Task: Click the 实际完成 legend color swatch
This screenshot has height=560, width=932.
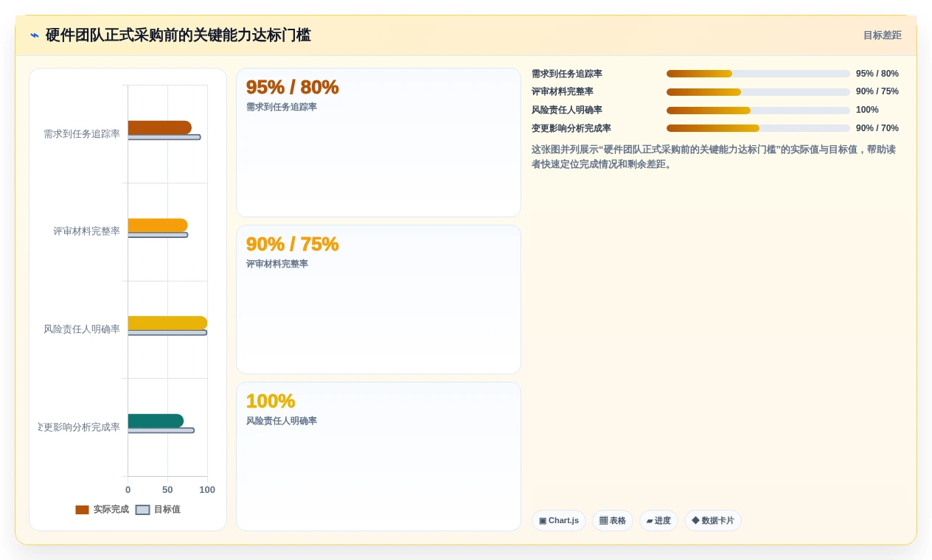Action: click(82, 510)
